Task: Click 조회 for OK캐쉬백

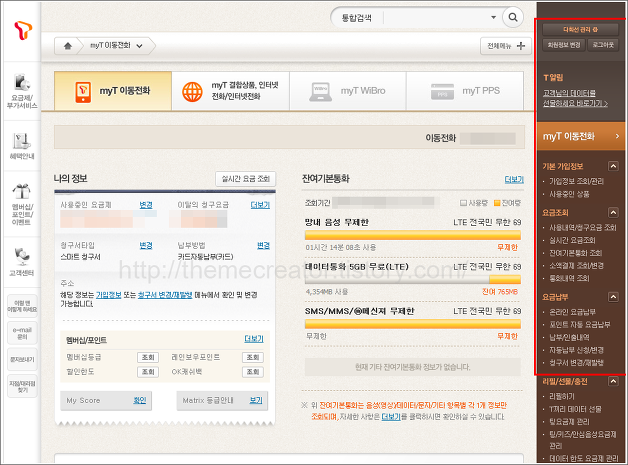Action: point(253,372)
